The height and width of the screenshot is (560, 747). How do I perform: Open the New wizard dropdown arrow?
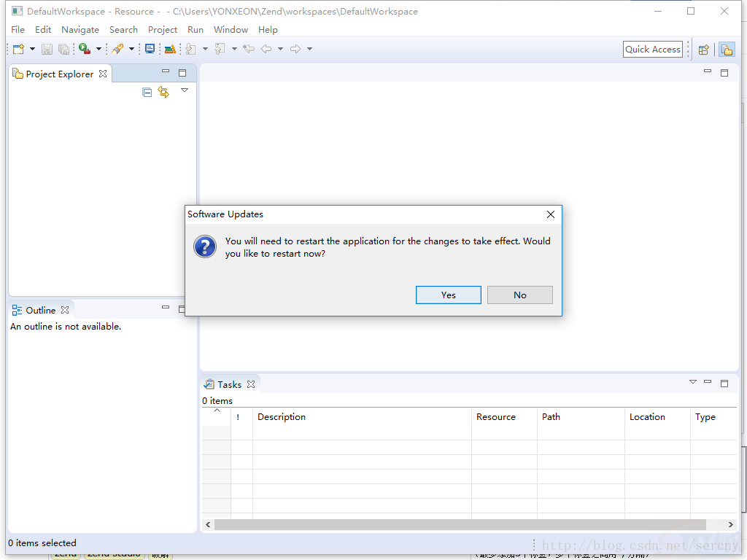click(x=32, y=49)
